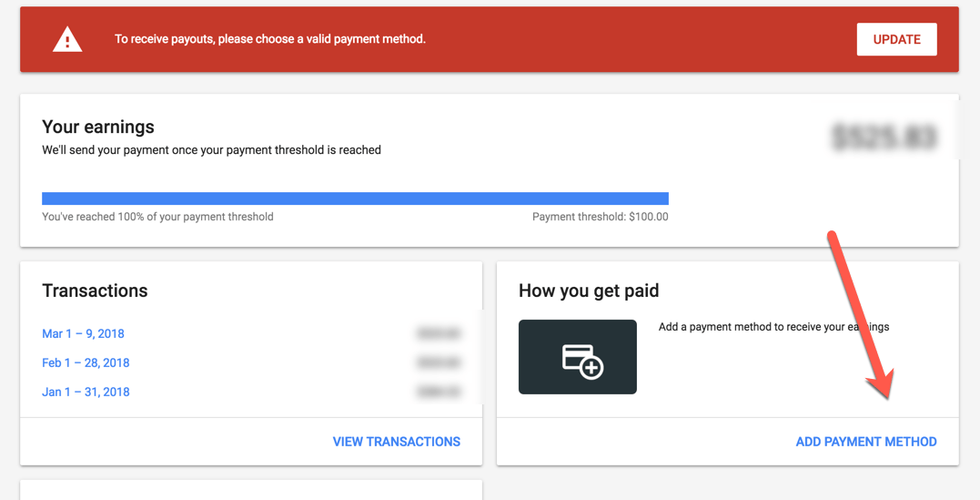The height and width of the screenshot is (500, 980).
Task: Open the Jan 1 – 31, 2018 transaction
Action: 86,392
